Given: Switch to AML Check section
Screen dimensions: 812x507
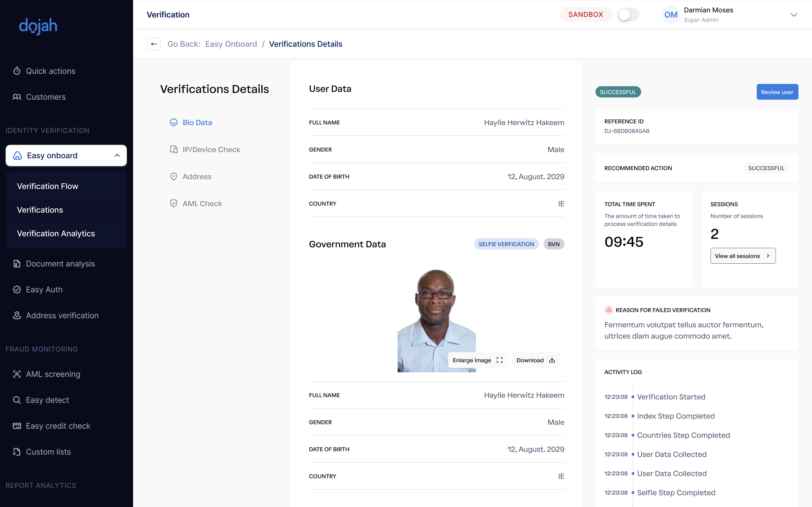Looking at the screenshot, I should [x=202, y=204].
